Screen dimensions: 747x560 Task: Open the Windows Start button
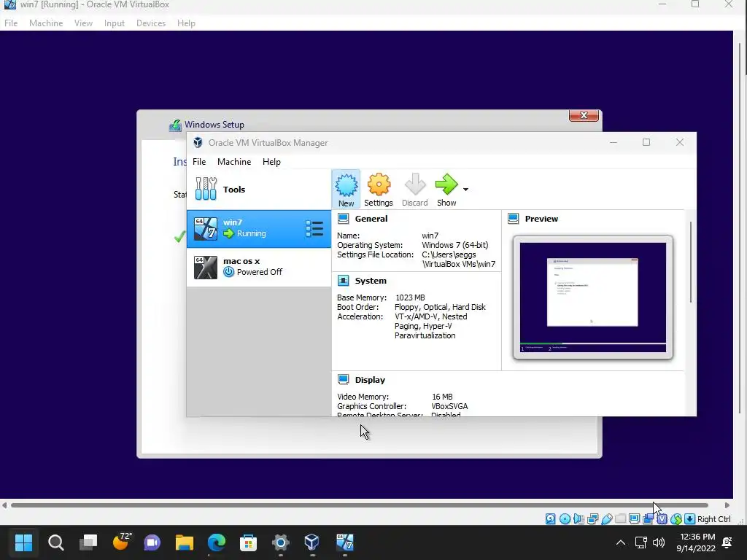[x=23, y=542]
